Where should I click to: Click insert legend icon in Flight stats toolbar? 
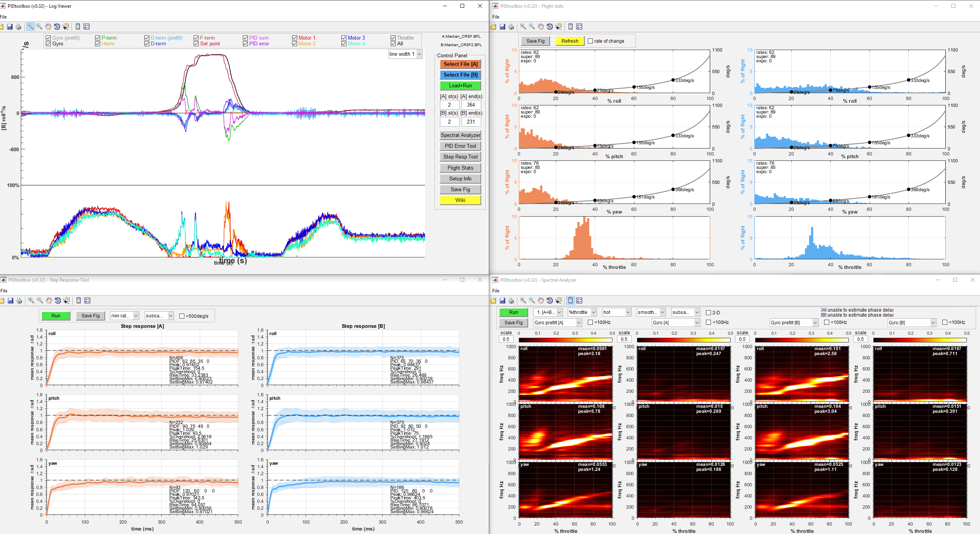point(579,27)
